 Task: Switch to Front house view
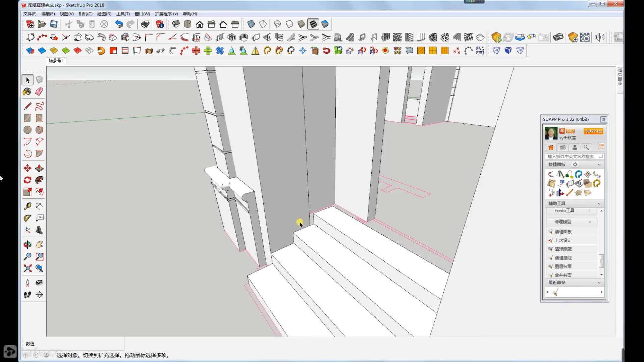(x=200, y=24)
